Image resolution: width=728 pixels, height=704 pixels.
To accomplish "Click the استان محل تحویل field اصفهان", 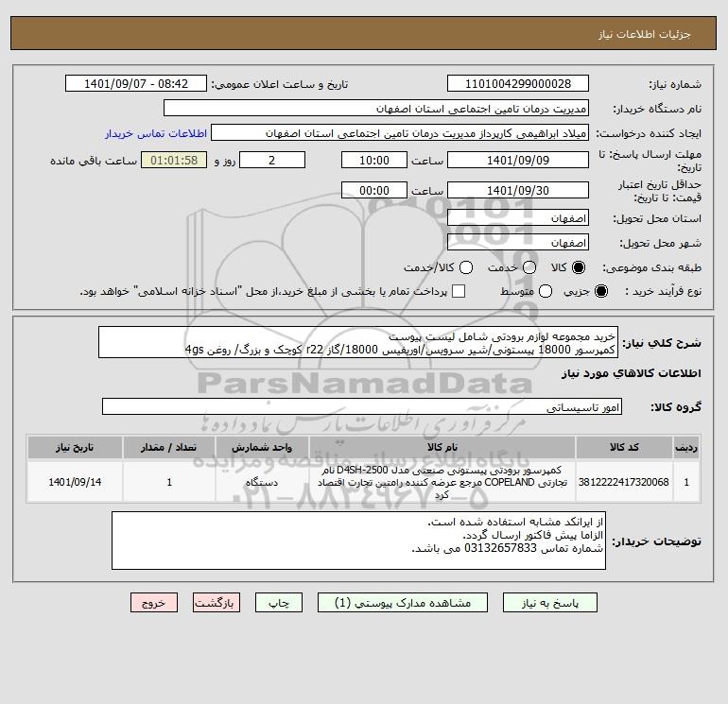I will (518, 217).
